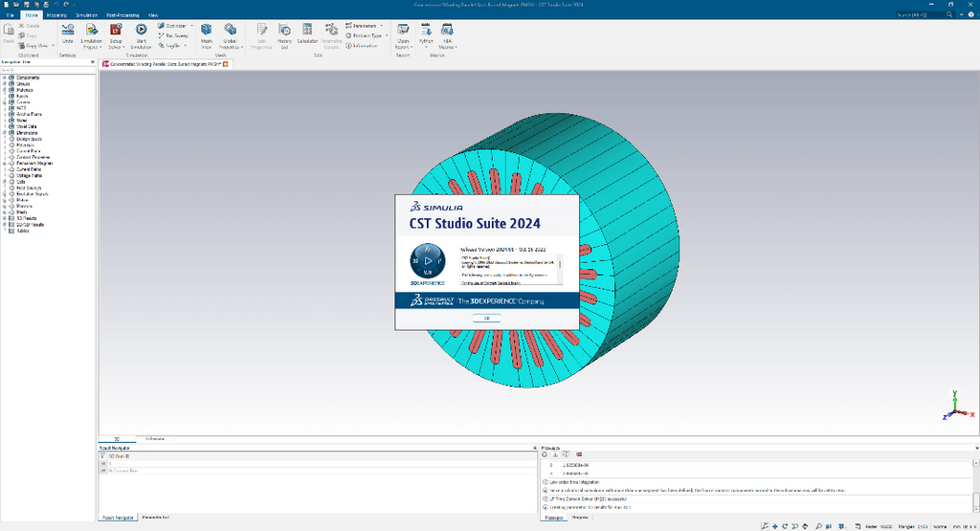Viewport: 980px width, 531px height.
Task: Select Field Sources in the Navigation Tree
Action: pyautogui.click(x=29, y=188)
